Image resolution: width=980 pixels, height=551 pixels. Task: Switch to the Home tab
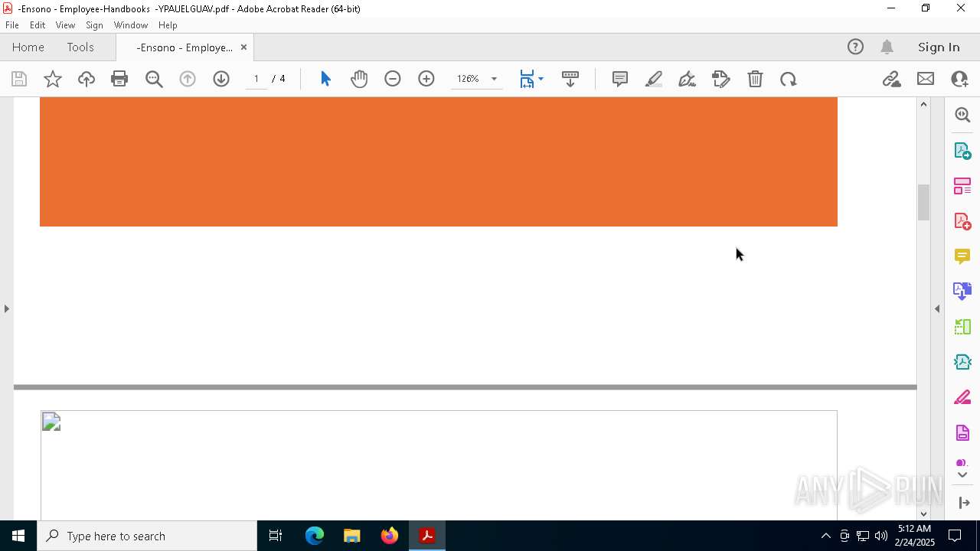pos(28,47)
